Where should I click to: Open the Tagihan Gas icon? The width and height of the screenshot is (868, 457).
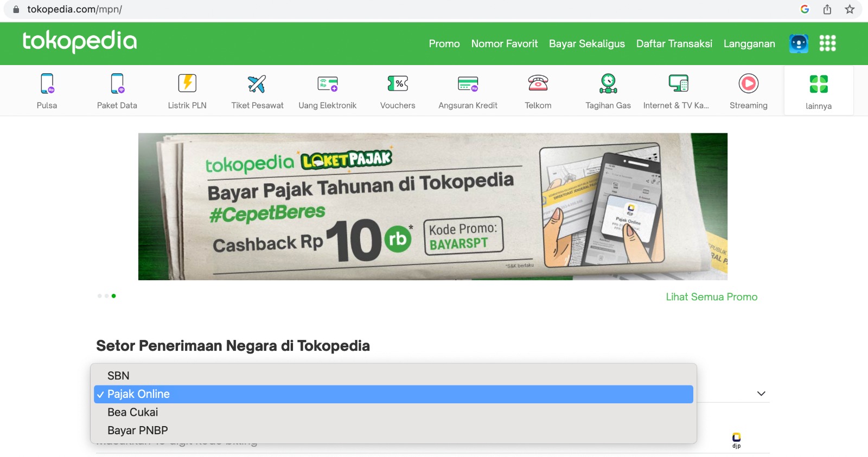pos(608,83)
